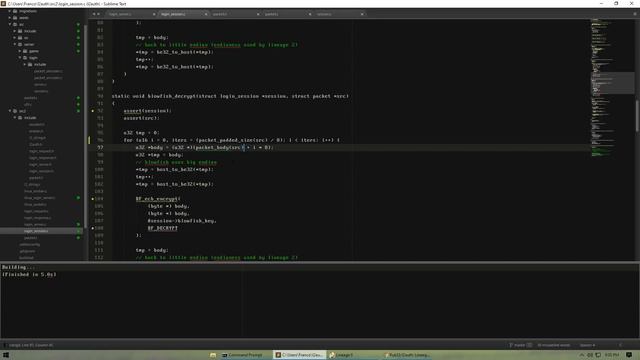Collapse the src folder arrow in sidebar

tap(10, 24)
